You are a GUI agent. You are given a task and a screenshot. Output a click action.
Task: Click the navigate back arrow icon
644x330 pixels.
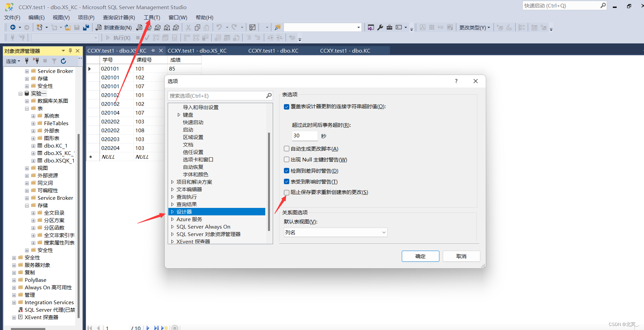coord(13,27)
